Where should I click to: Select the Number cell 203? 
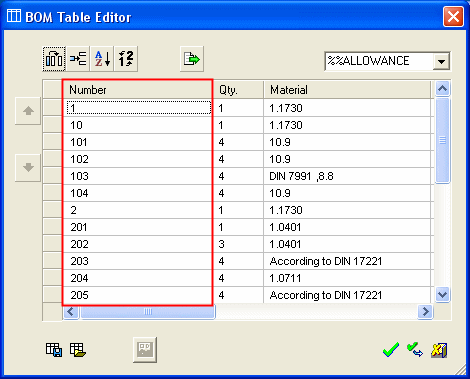click(x=137, y=261)
